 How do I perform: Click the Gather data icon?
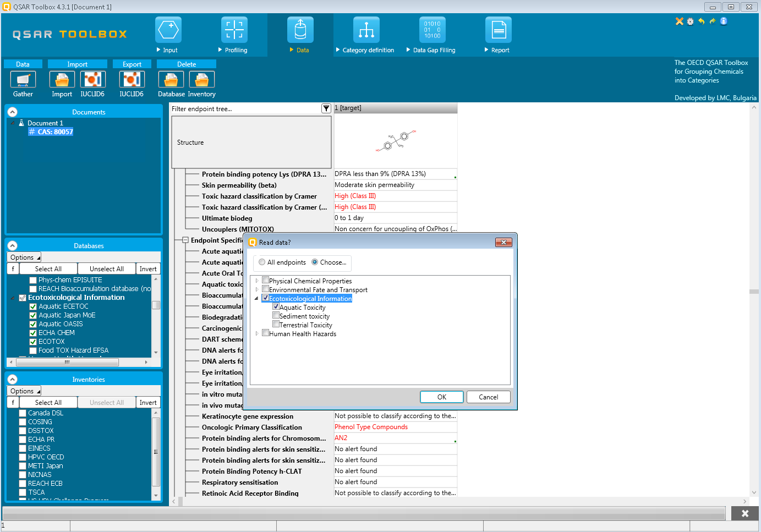pos(23,80)
